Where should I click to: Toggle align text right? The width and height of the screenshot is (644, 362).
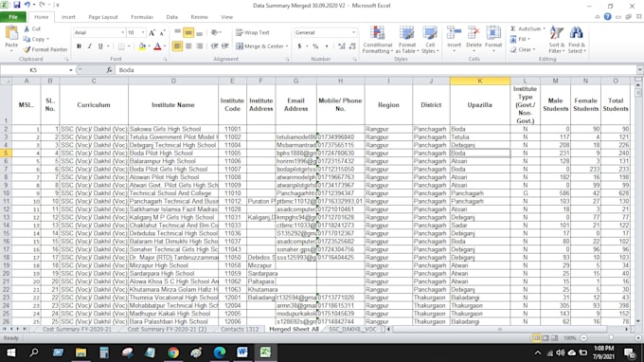click(199, 46)
